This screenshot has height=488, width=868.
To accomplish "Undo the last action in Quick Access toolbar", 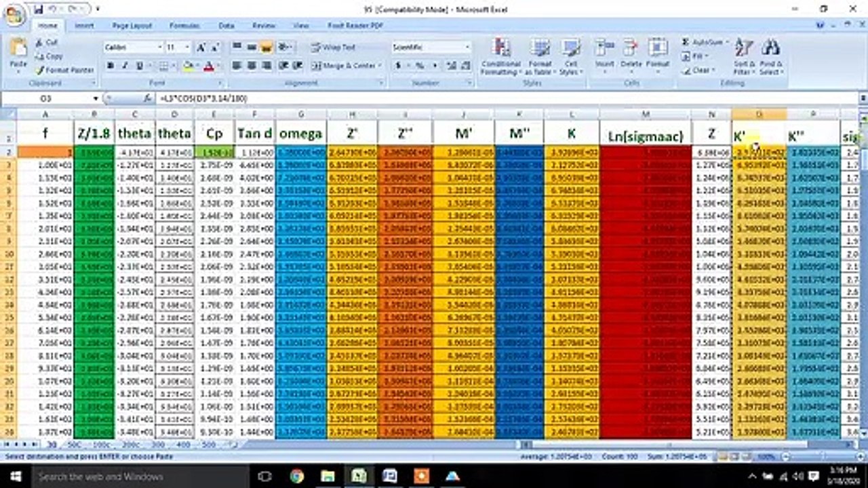I will coord(53,9).
